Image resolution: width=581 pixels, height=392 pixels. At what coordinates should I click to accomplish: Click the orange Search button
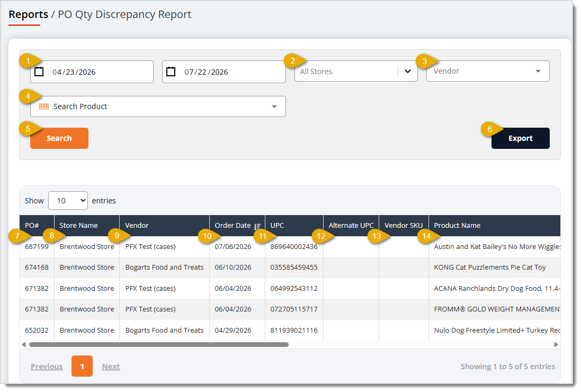click(x=59, y=138)
